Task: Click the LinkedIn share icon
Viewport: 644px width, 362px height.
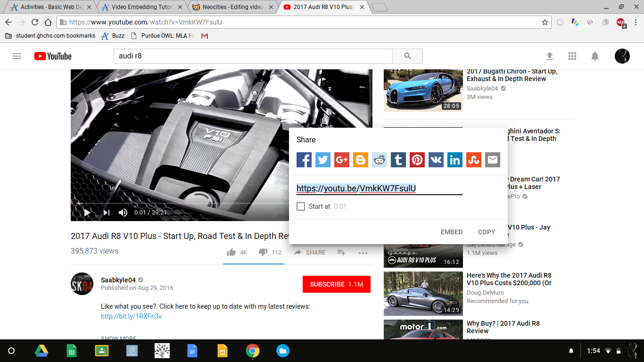Action: pos(455,160)
